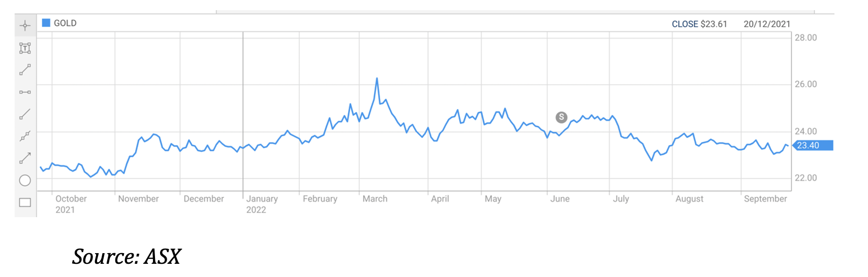Click the GOLD series label
Screen dimensions: 868x277
[x=65, y=23]
